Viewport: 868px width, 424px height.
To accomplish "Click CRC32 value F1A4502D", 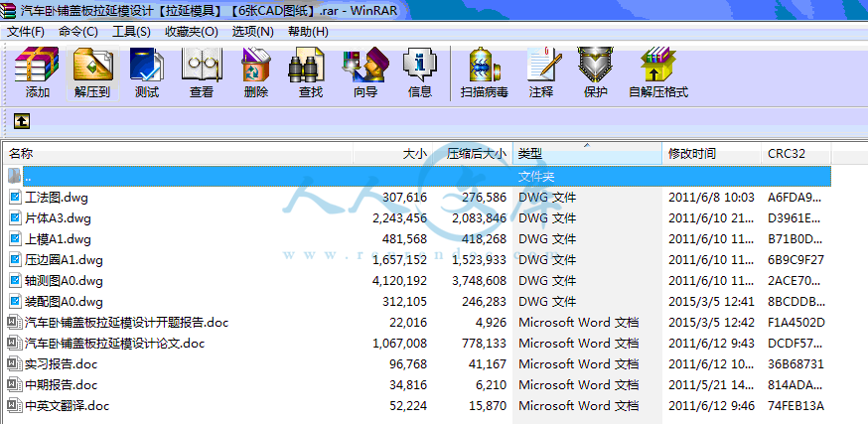I will pyautogui.click(x=796, y=322).
